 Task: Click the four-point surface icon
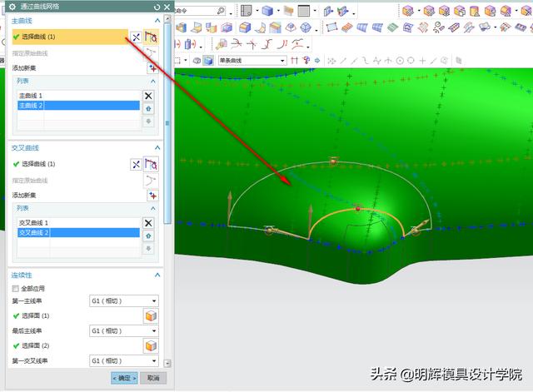(331, 27)
